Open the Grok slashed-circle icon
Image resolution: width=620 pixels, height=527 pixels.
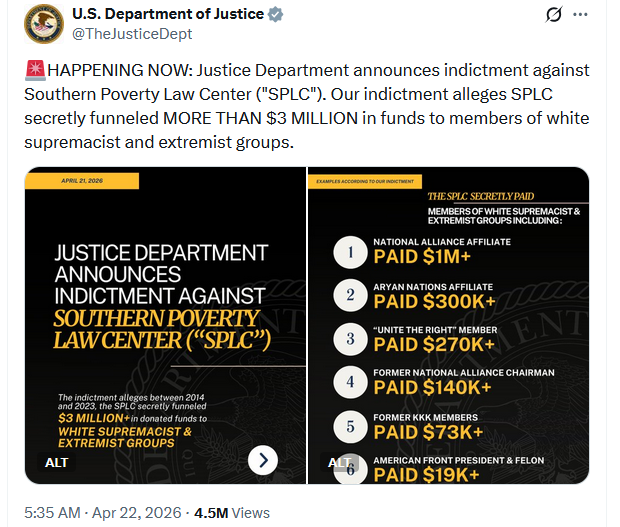(552, 15)
